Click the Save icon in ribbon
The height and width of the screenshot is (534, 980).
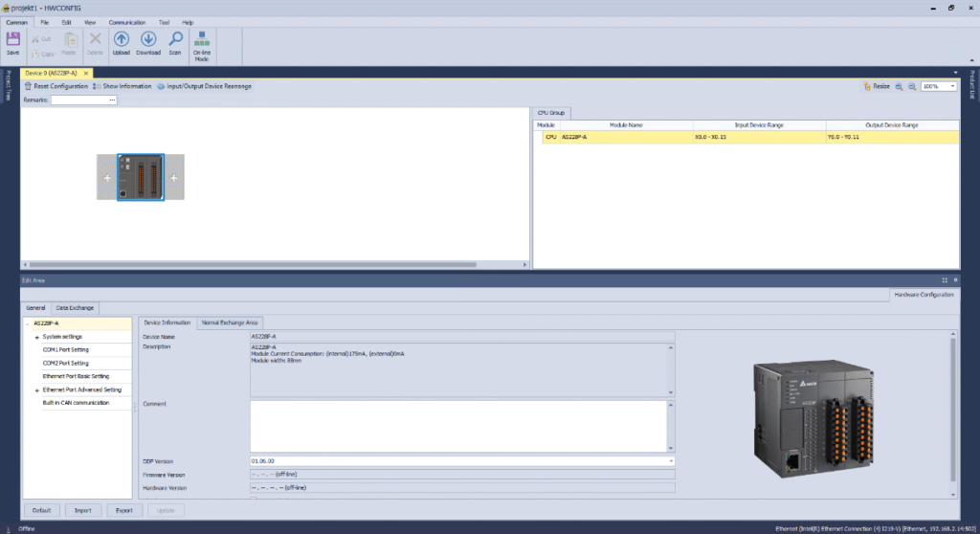pyautogui.click(x=12, y=42)
